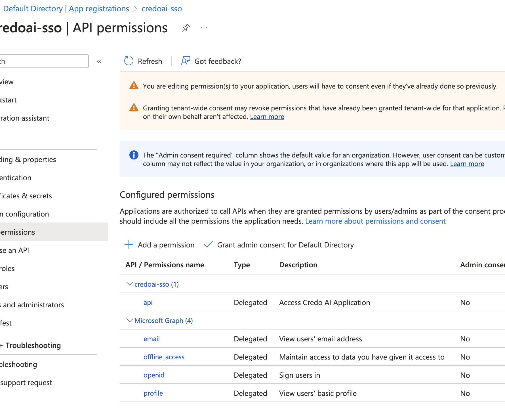Image resolution: width=505 pixels, height=420 pixels.
Task: Open Learn more link in the tenant-wide consent warning
Action: click(x=267, y=117)
